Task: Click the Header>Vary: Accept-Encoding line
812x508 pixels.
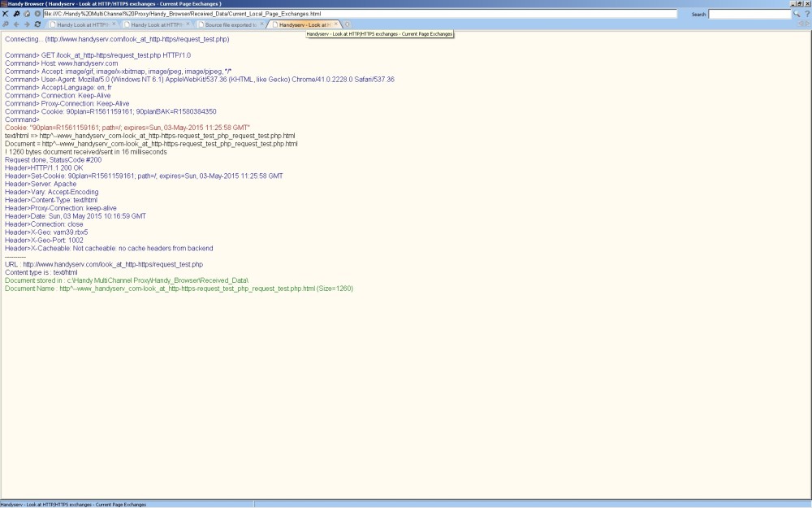Action: (52, 193)
